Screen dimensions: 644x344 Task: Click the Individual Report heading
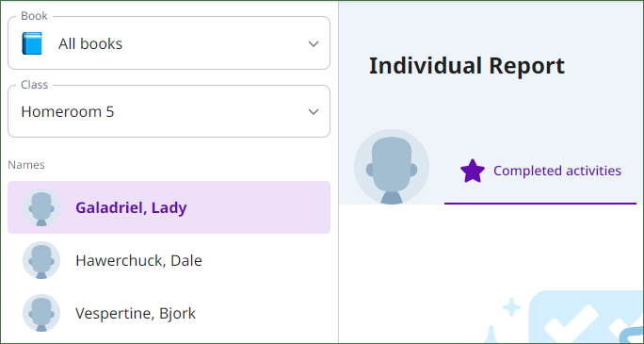467,66
